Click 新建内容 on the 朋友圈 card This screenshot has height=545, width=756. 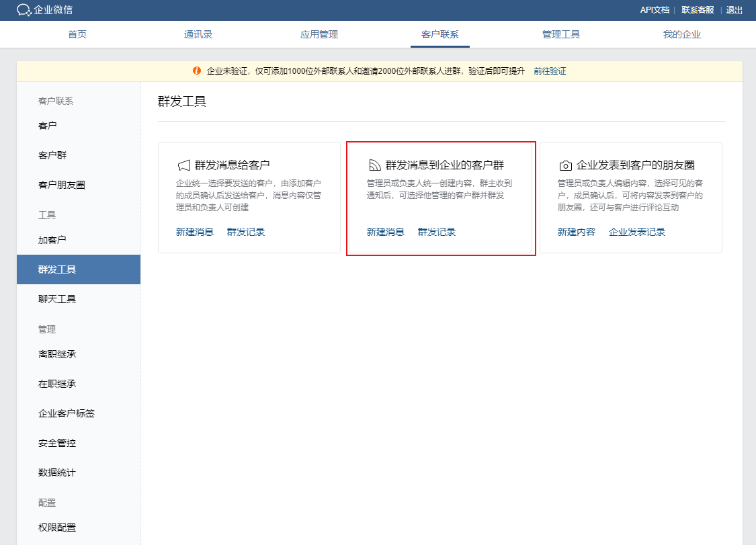[x=576, y=232]
